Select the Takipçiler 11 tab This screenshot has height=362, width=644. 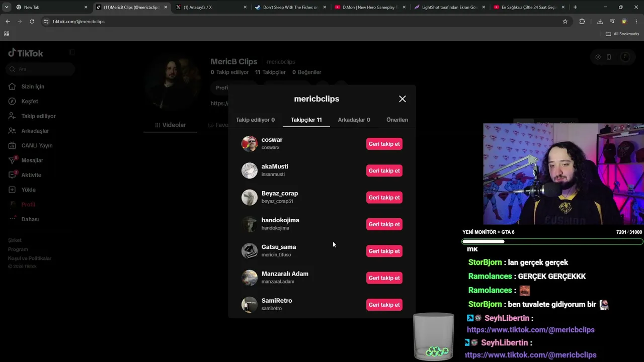pos(306,120)
